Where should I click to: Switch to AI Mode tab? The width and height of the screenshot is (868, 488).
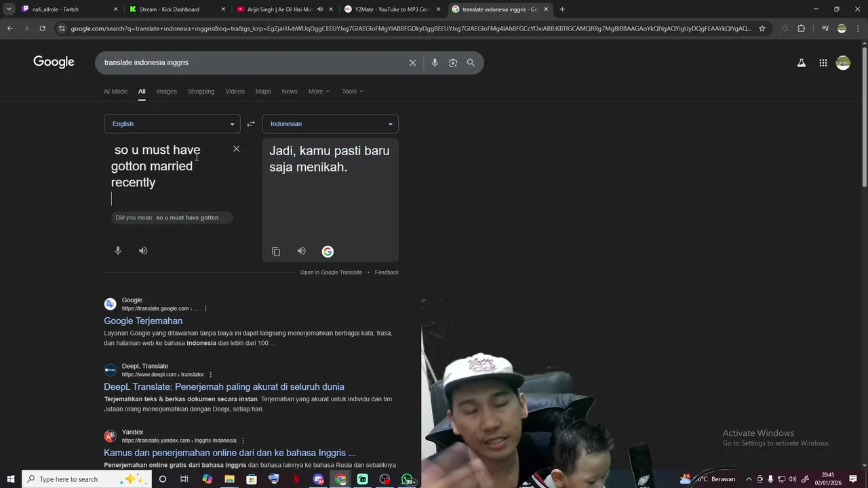(x=115, y=91)
